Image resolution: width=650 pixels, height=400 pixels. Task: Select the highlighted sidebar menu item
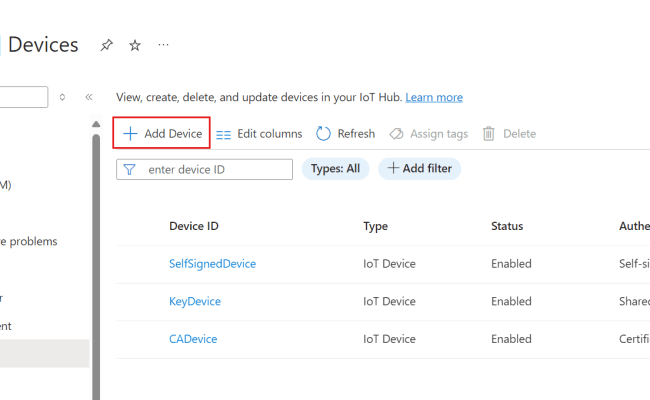45,353
